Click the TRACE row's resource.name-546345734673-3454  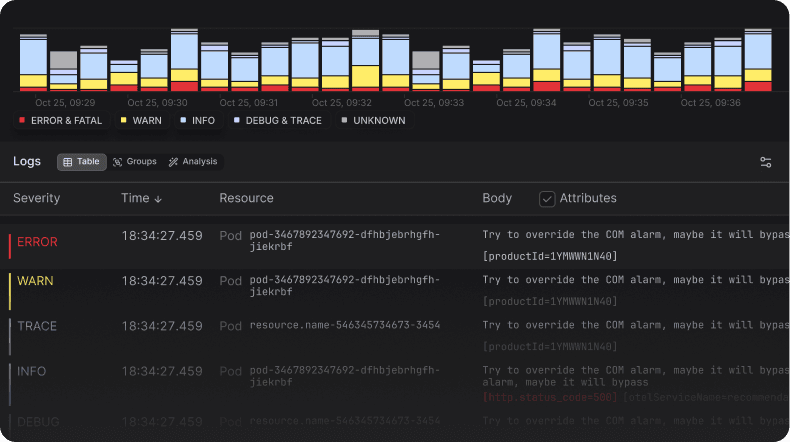(x=345, y=325)
